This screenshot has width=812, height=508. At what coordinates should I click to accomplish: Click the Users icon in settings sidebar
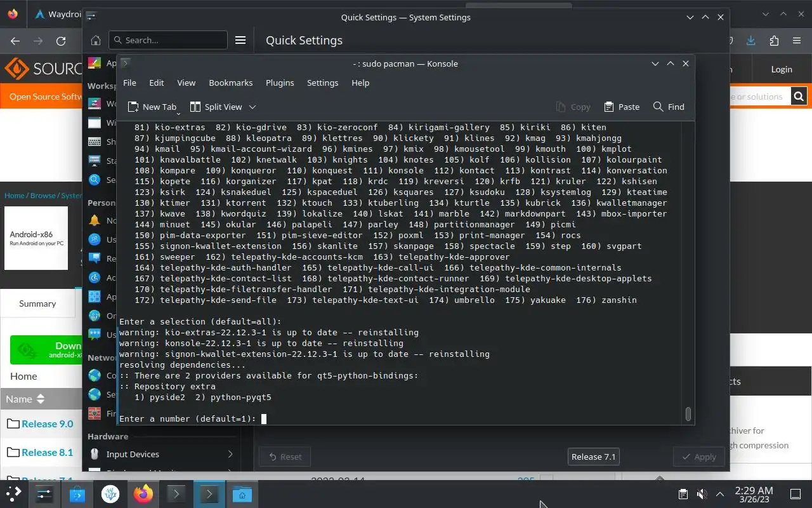click(95, 239)
